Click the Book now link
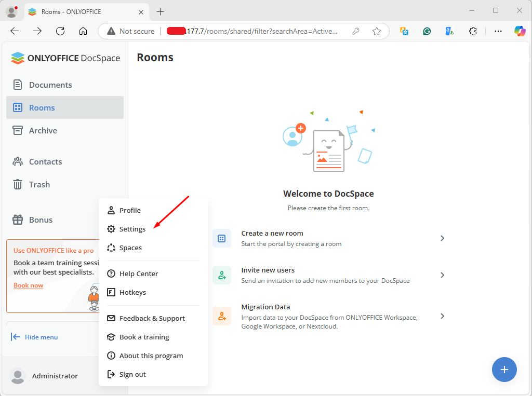The image size is (532, 396). coord(29,285)
